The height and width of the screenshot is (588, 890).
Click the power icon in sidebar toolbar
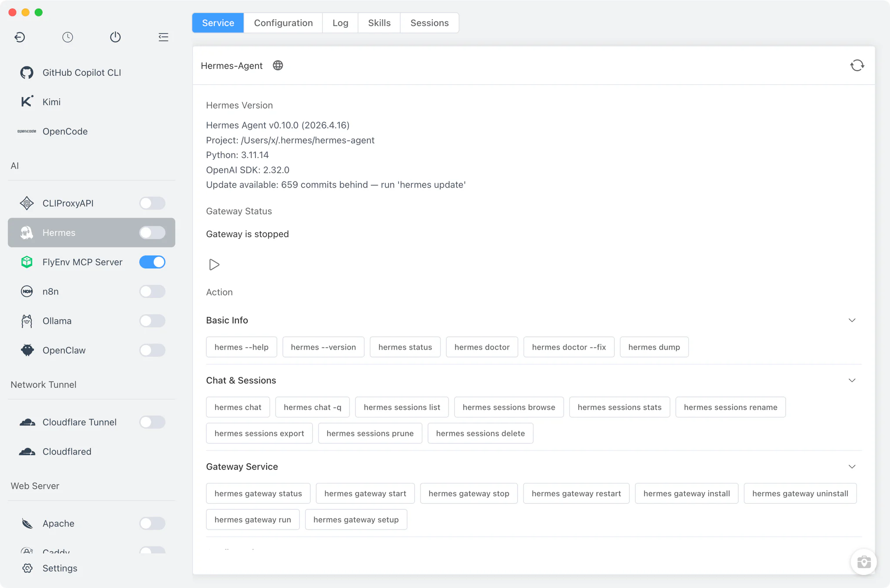coord(115,37)
